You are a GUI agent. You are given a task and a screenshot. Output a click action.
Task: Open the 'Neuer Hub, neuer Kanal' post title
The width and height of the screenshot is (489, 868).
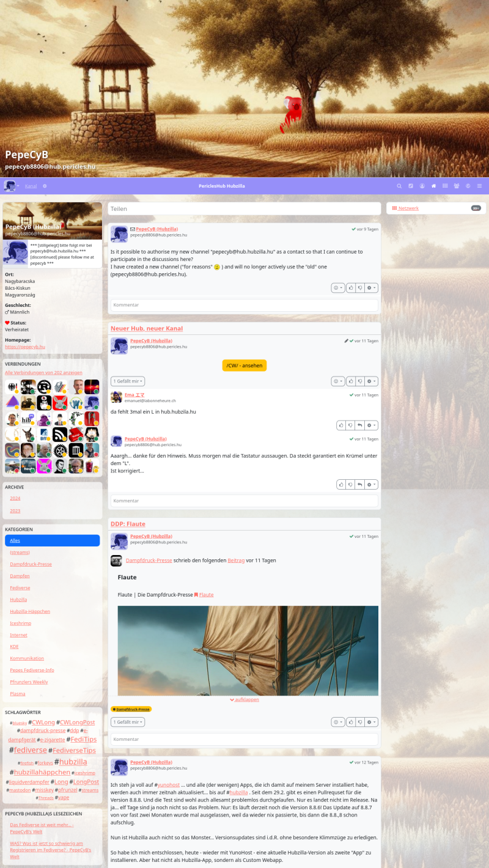click(x=147, y=328)
